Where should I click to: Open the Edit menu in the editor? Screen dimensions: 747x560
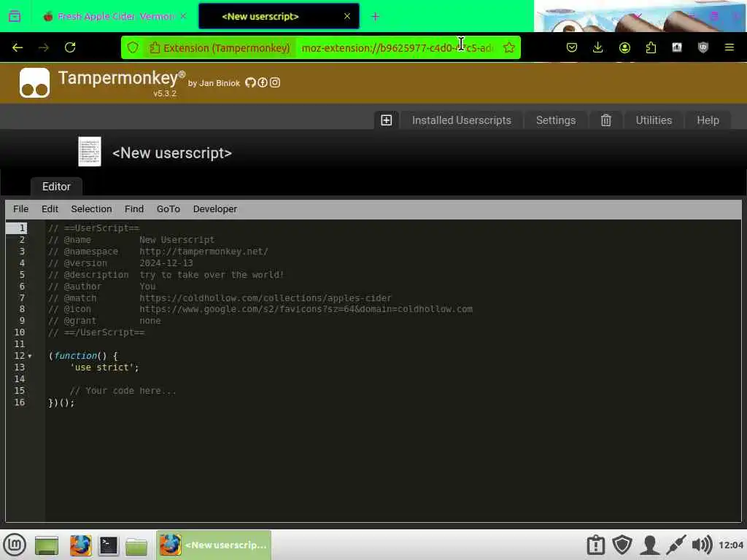[x=50, y=209]
